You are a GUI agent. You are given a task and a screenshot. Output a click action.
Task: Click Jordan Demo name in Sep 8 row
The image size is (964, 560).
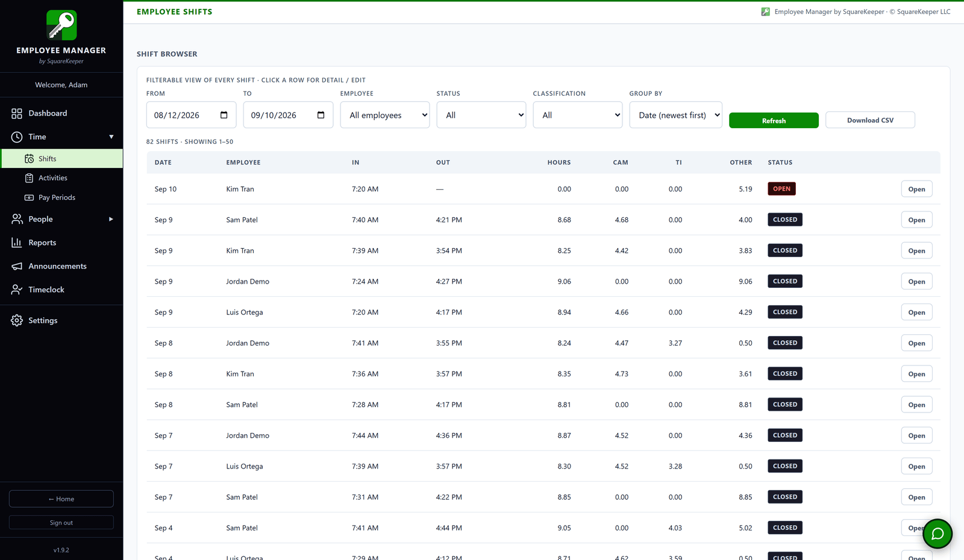tap(248, 343)
